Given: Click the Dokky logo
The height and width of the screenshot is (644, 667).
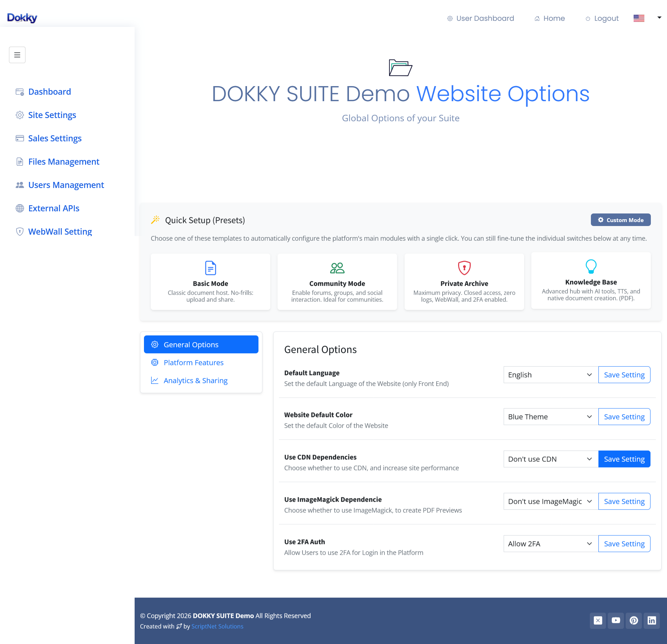Looking at the screenshot, I should pos(22,18).
